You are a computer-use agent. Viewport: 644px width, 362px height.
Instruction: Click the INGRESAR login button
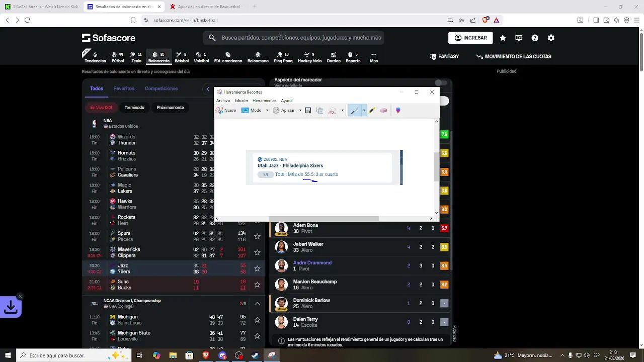[x=470, y=38]
